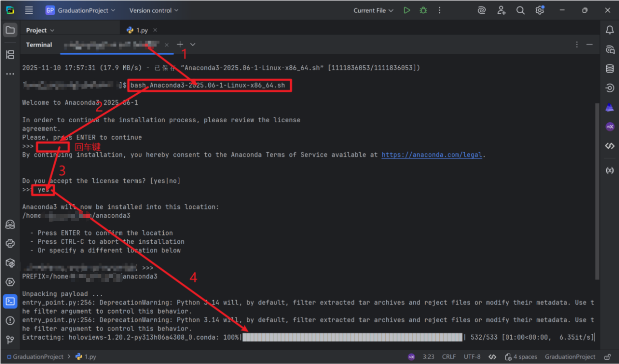Open the Structure tool window icon
The height and width of the screenshot is (364, 619).
pos(10,55)
